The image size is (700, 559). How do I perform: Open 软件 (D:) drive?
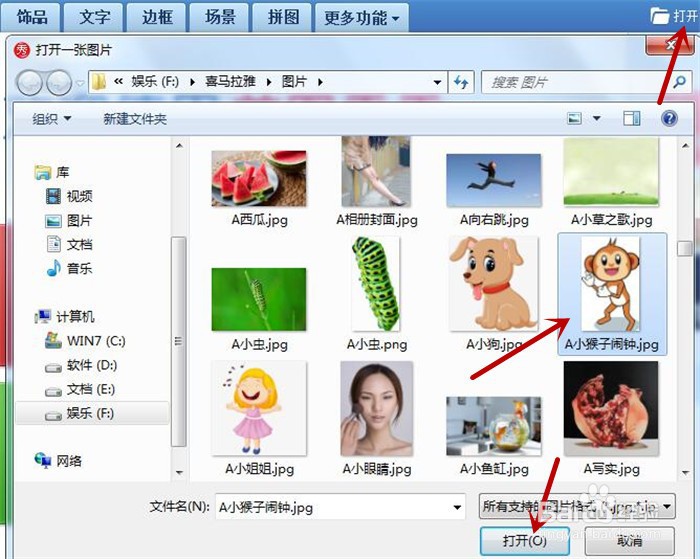(81, 365)
